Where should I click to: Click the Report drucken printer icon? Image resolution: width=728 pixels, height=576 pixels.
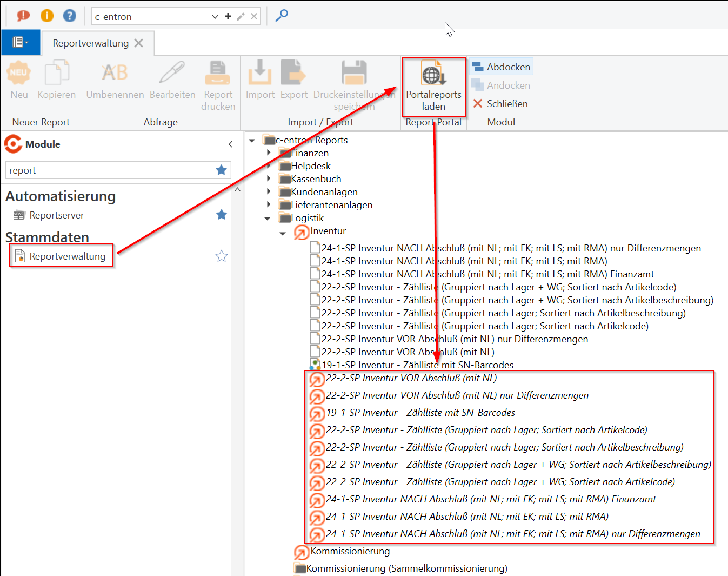[218, 73]
